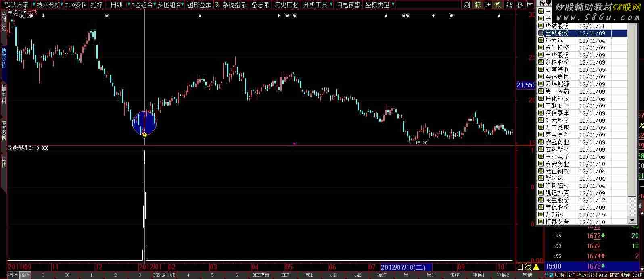The height and width of the screenshot is (279, 644).
Task: Click the magenta arrow marker on chart divider
Action: 294,144
